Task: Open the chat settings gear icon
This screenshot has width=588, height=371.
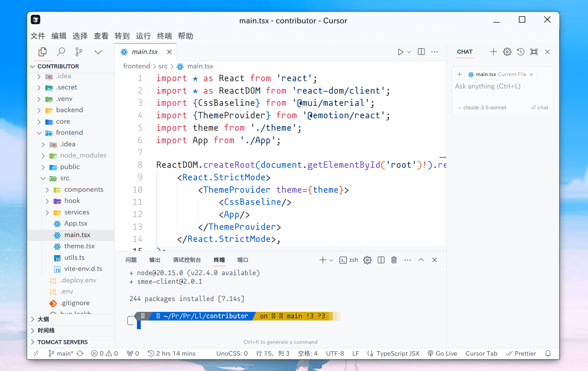Action: click(507, 52)
